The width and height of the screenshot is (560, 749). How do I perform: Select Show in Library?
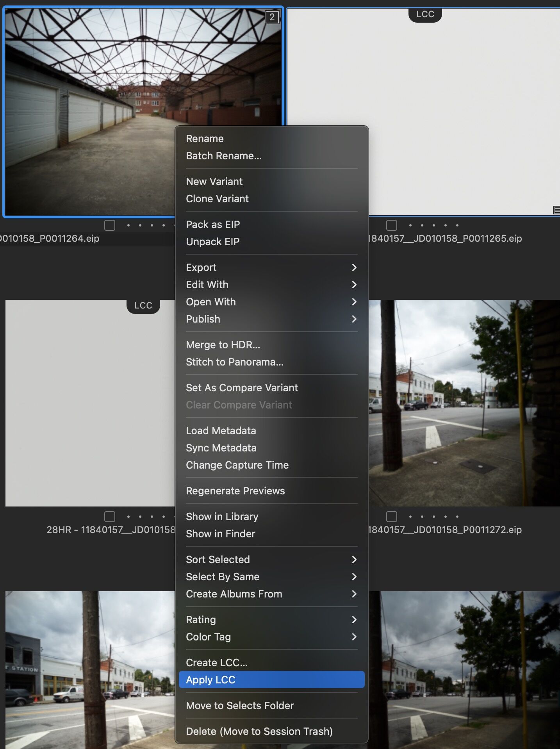click(272, 517)
